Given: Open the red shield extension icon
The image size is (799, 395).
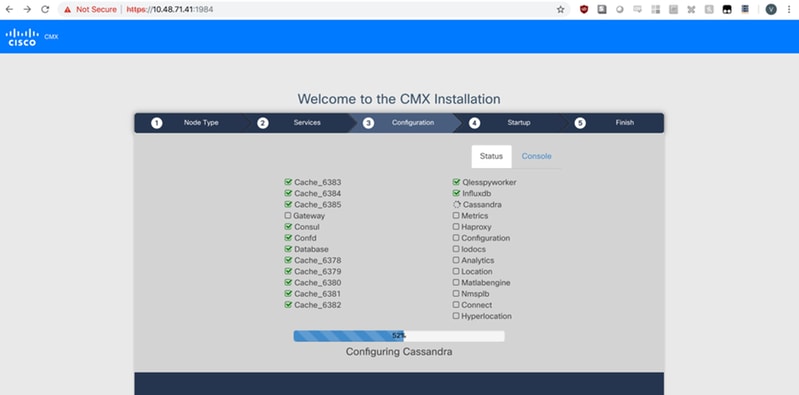Looking at the screenshot, I should (x=584, y=9).
